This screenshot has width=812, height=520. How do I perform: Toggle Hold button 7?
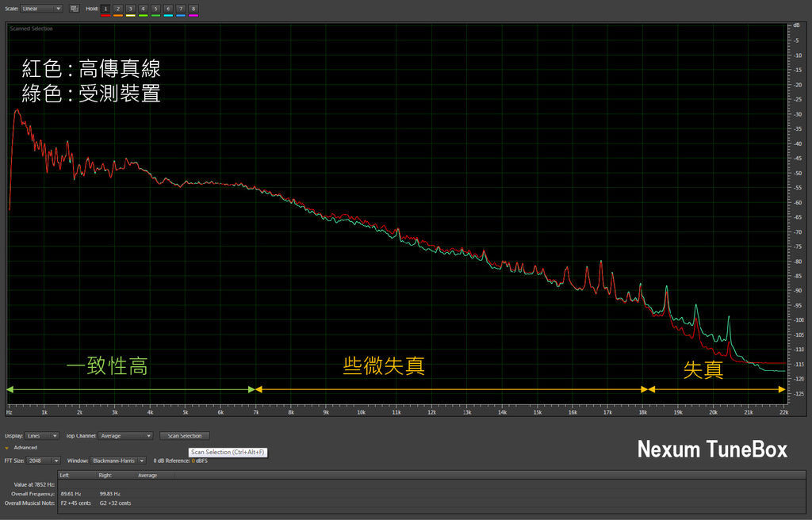(181, 9)
